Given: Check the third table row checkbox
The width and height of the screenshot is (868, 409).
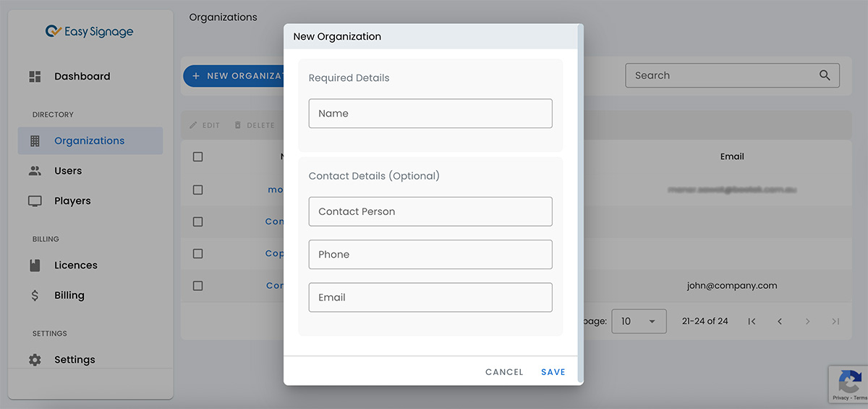Looking at the screenshot, I should click(198, 253).
